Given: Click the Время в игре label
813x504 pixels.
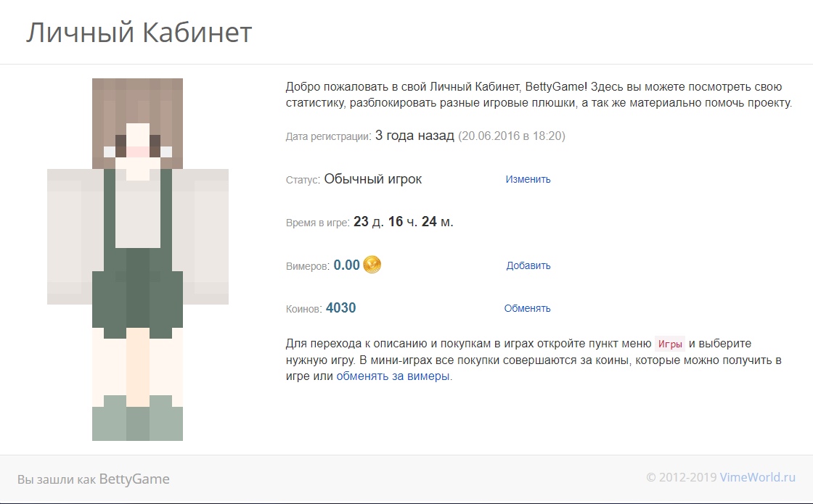Looking at the screenshot, I should tap(317, 223).
